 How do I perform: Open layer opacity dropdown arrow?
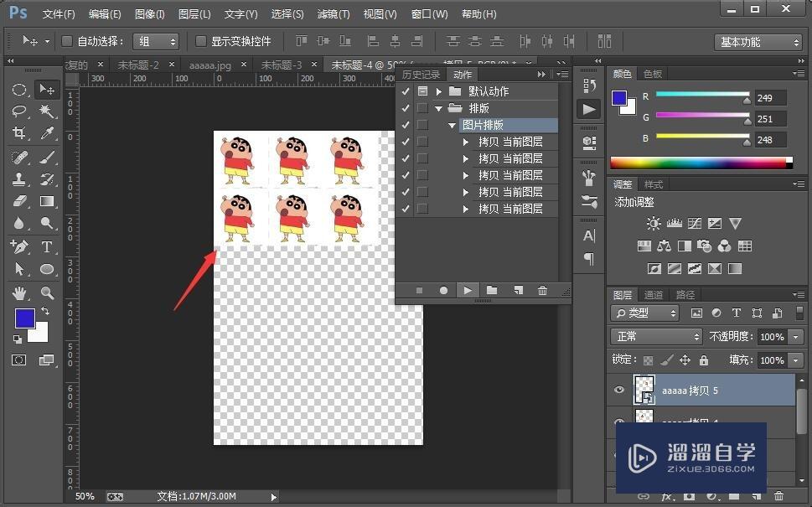[796, 337]
